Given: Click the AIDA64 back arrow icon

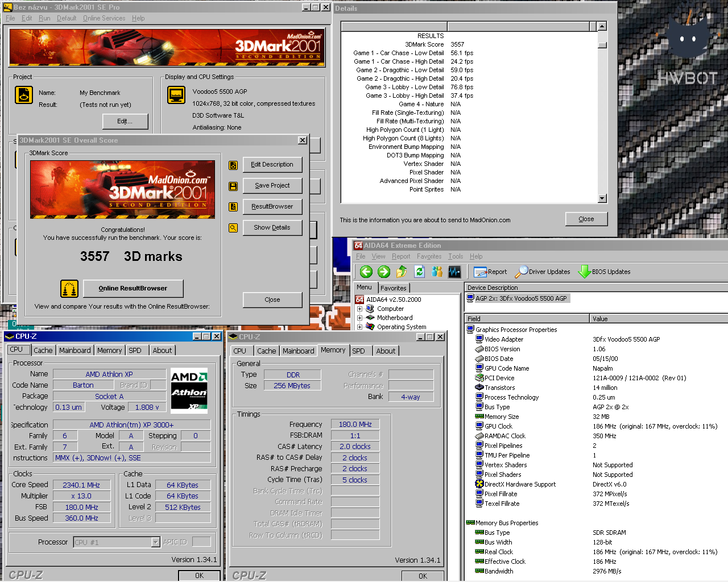Looking at the screenshot, I should (366, 272).
